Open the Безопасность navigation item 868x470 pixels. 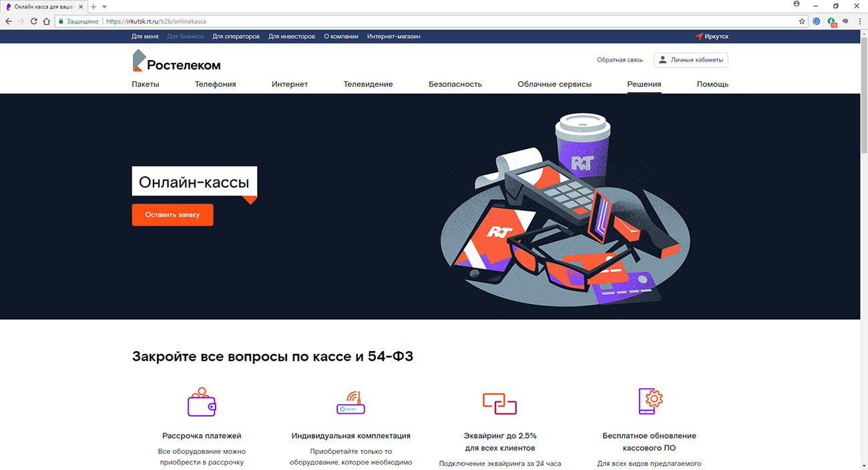[455, 84]
